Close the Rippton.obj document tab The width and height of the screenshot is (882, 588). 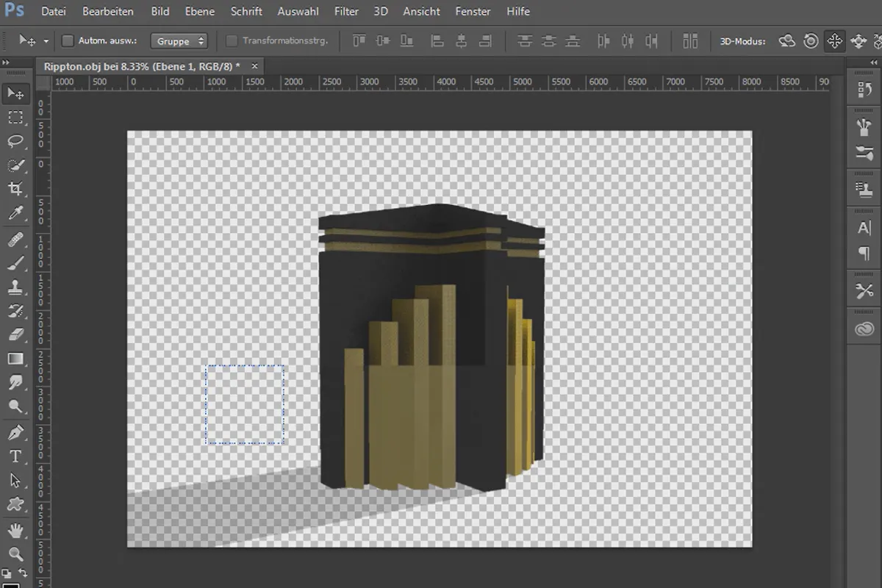pyautogui.click(x=255, y=66)
